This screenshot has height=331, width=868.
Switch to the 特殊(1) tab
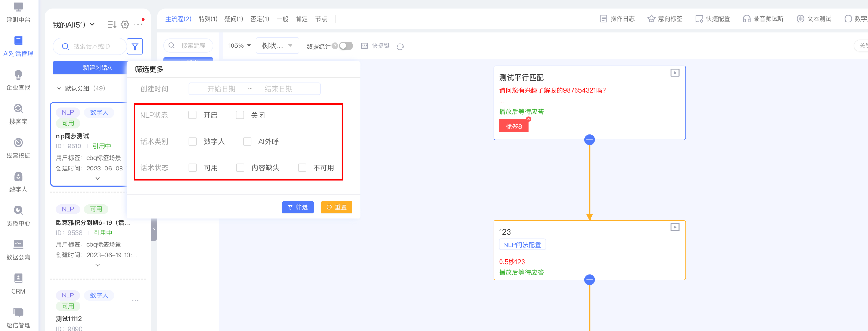tap(208, 19)
